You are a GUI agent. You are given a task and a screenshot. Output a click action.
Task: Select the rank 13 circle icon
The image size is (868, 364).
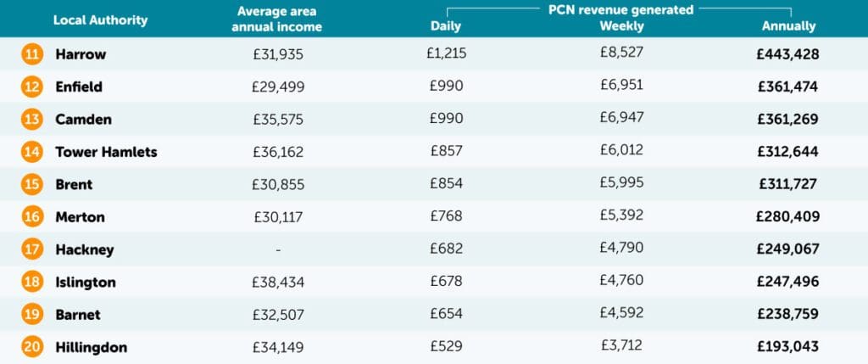tap(32, 120)
